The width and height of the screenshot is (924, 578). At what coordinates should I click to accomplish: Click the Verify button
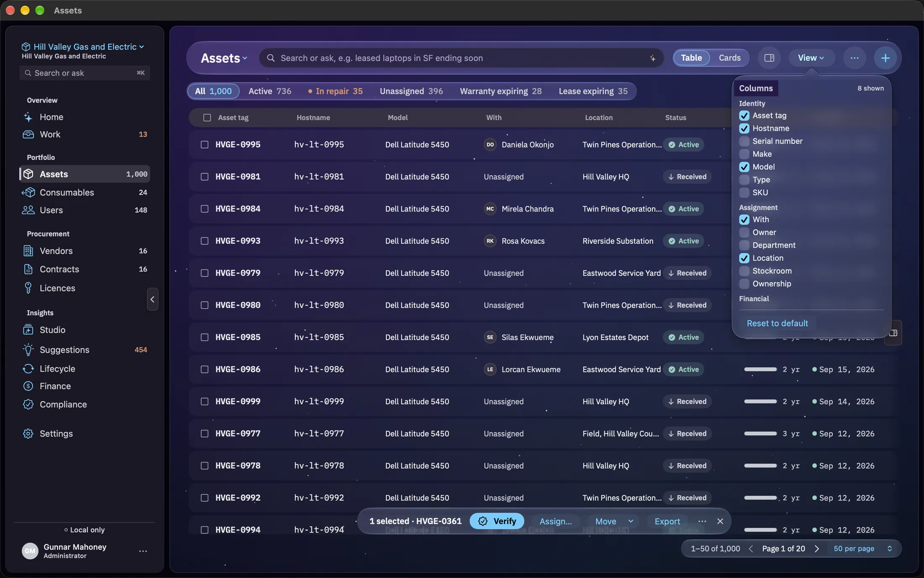tap(497, 521)
